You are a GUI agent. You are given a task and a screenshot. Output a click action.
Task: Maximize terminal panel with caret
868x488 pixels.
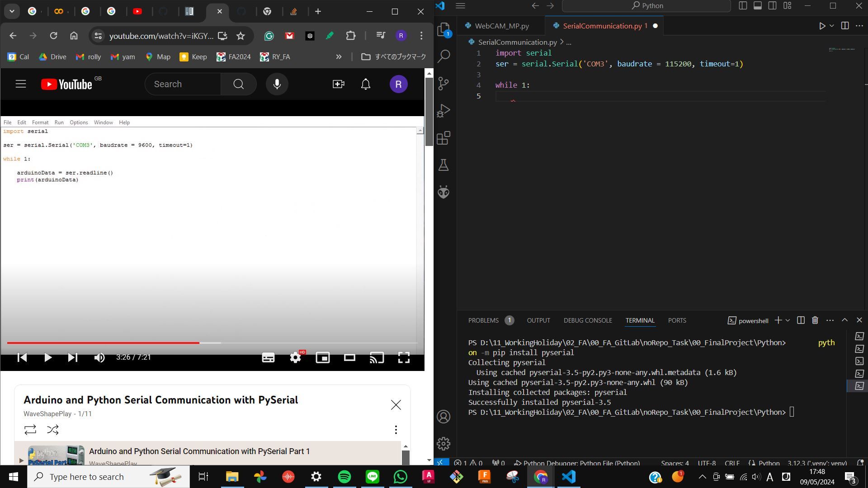[x=844, y=320]
